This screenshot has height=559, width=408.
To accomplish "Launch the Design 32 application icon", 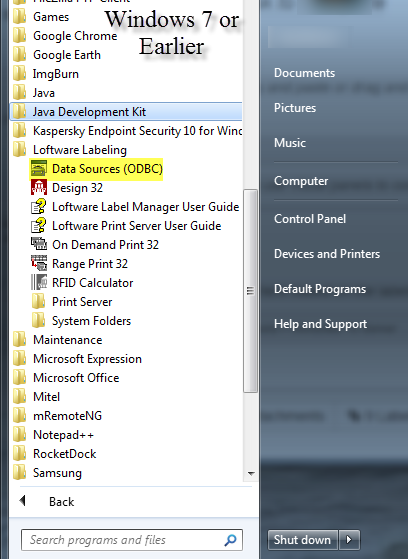I will [x=39, y=188].
